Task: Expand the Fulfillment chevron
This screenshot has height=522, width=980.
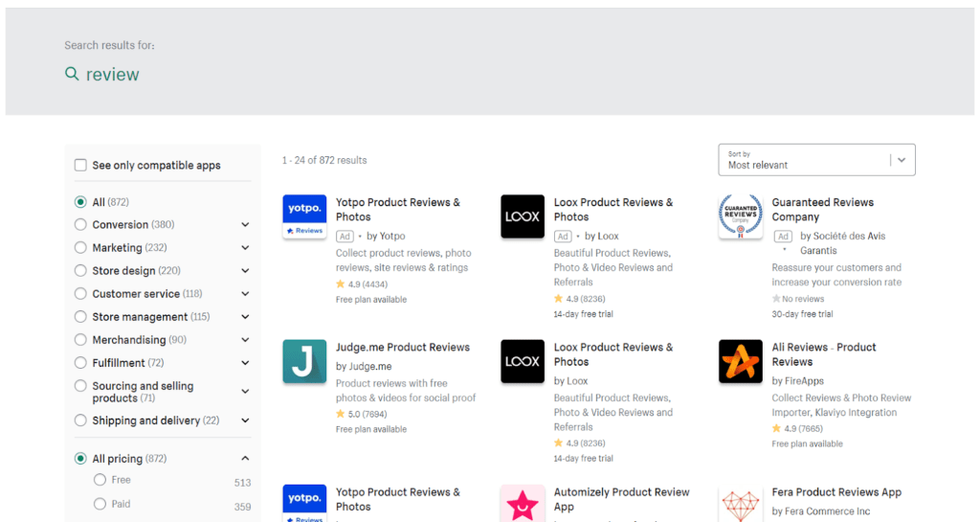Action: (x=245, y=363)
